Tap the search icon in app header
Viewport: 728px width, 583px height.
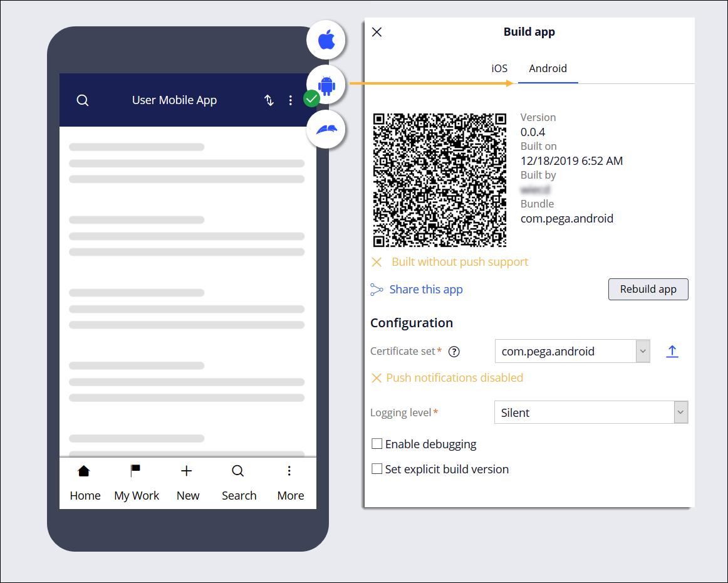(83, 100)
